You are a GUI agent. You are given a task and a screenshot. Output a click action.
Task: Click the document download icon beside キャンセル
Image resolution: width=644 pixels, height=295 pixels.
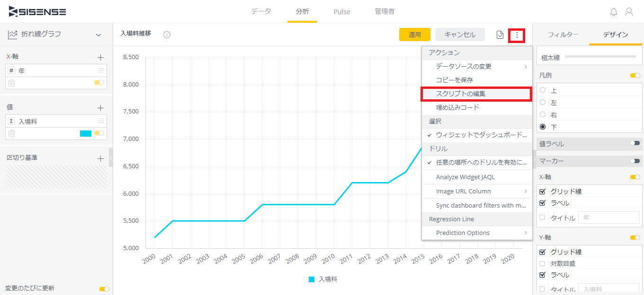click(500, 35)
